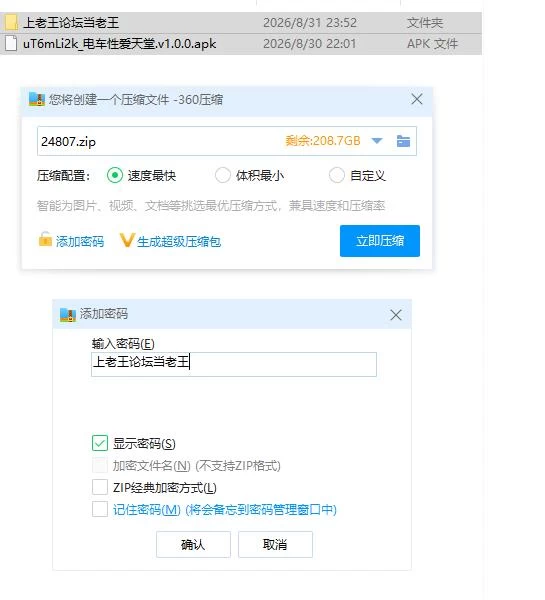
Task: Click the disabled 加密文件名(N) checkbox
Action: 100,466
